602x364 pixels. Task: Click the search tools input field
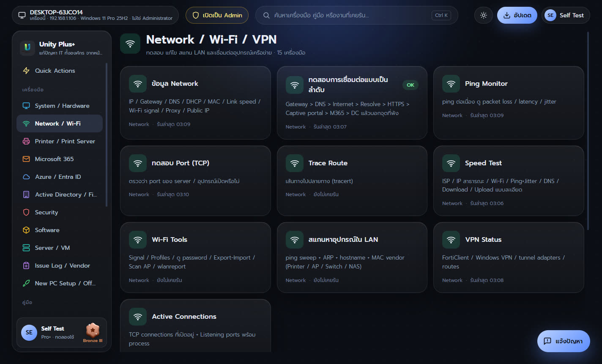(x=357, y=15)
